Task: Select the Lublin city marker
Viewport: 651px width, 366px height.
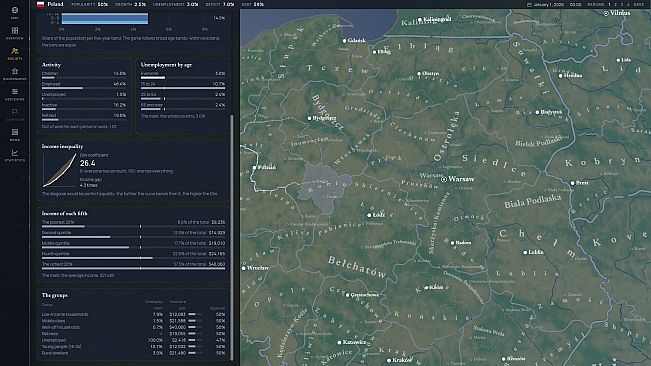Action: pyautogui.click(x=525, y=252)
